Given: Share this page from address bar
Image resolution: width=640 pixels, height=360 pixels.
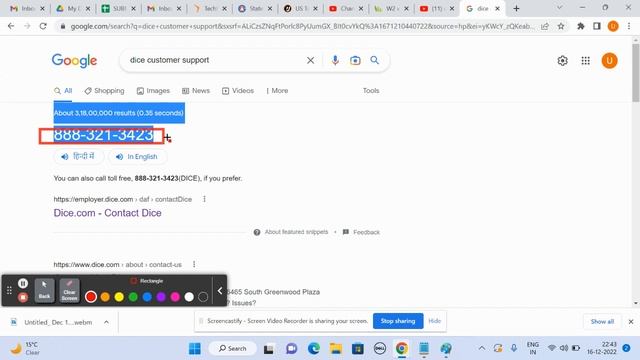Looking at the screenshot, I should coord(545,26).
